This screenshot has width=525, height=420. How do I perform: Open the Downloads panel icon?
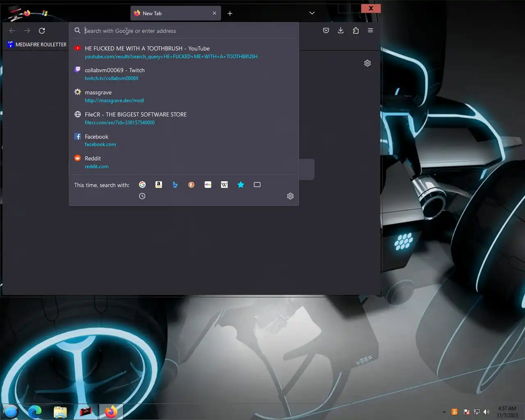341,30
